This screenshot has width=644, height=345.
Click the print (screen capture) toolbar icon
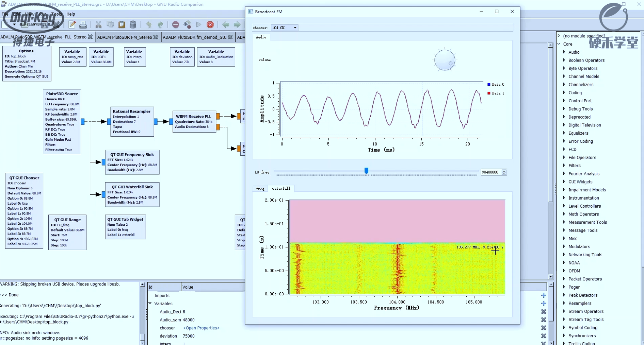[x=83, y=24]
